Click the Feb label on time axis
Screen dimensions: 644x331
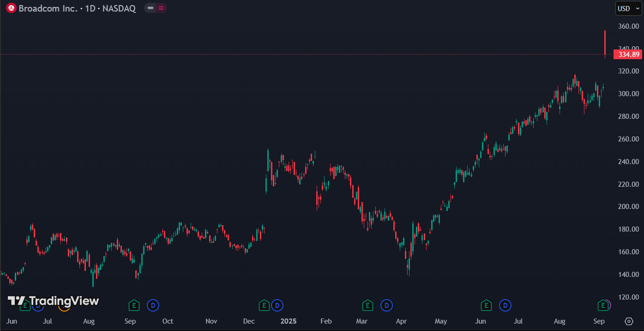(x=326, y=321)
